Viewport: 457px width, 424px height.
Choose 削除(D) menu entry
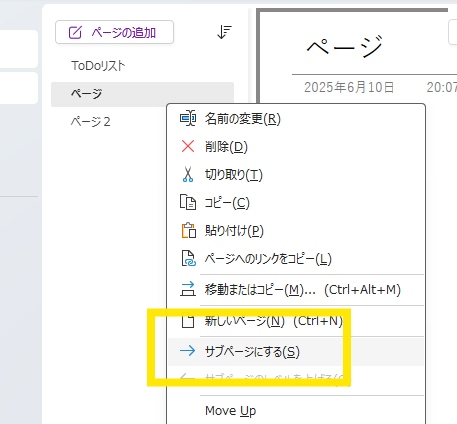[296, 147]
